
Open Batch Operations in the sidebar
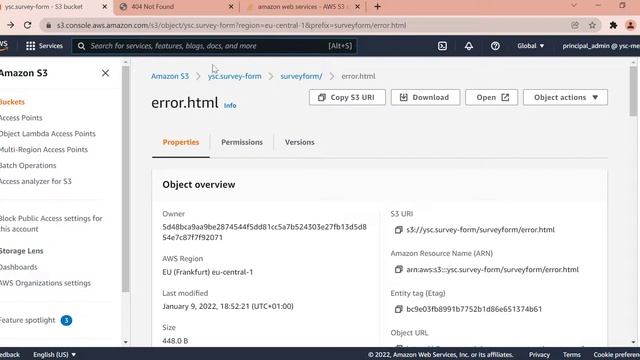tap(28, 166)
